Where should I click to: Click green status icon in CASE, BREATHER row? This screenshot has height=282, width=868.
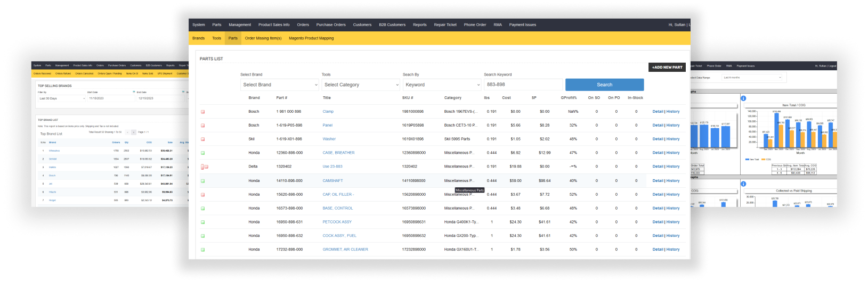(x=202, y=153)
